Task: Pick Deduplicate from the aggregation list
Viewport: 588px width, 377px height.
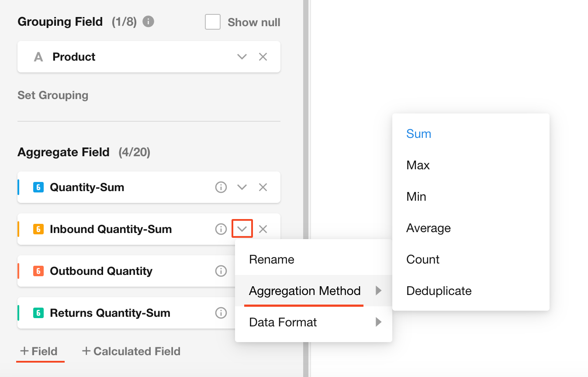Action: pos(439,291)
